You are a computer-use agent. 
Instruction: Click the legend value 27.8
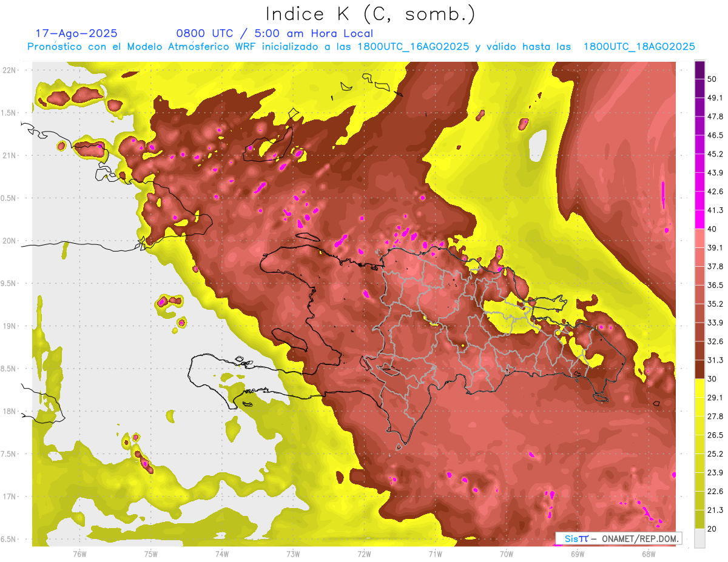pyautogui.click(x=715, y=416)
